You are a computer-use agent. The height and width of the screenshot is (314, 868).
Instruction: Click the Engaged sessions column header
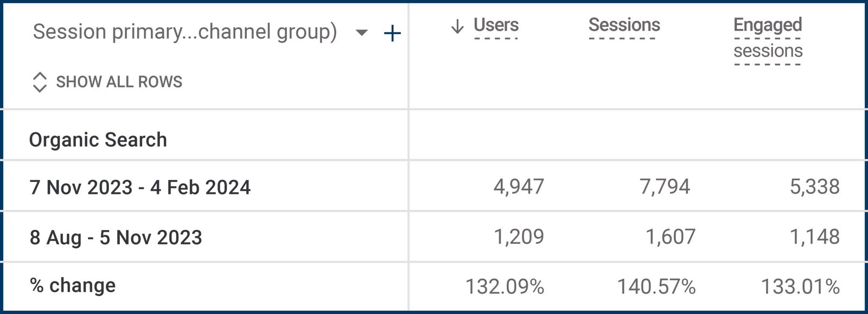coord(767,38)
